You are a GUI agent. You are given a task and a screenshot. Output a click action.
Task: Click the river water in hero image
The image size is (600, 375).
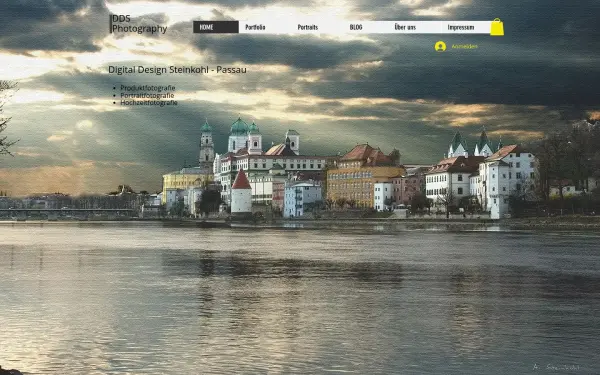click(300, 298)
